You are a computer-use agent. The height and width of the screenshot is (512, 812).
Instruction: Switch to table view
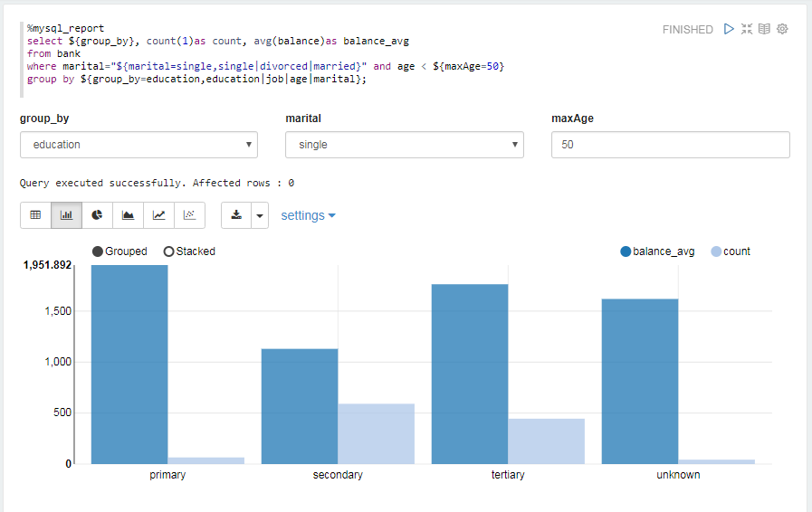click(x=36, y=215)
